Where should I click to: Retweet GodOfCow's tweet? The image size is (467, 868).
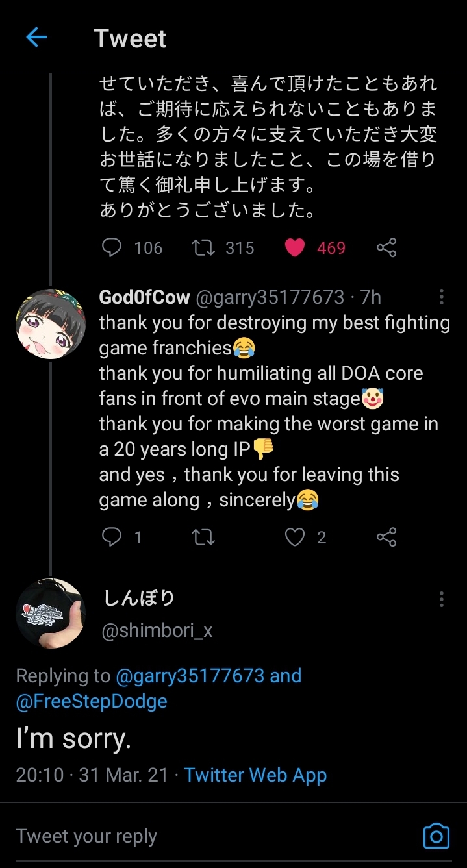(x=204, y=537)
